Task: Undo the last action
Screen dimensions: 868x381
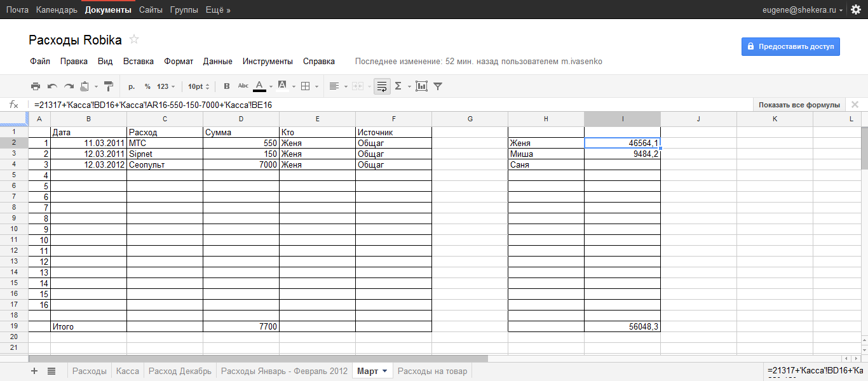Action: (x=52, y=86)
